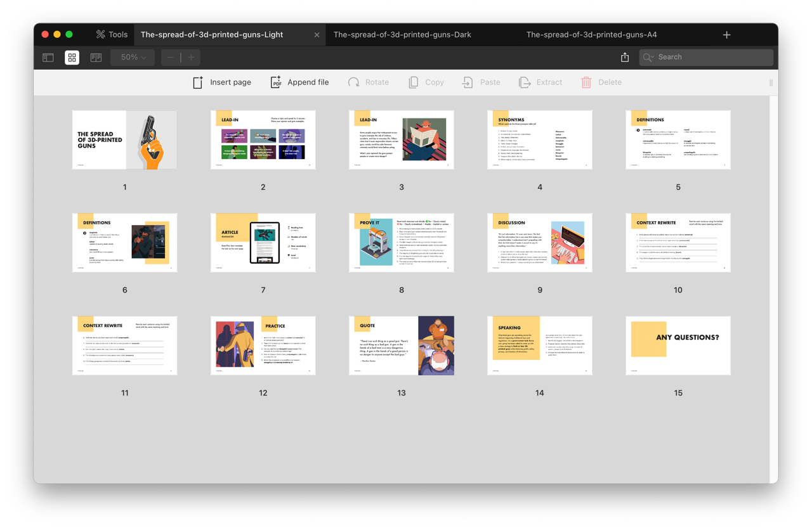The image size is (812, 528).
Task: Click the Extract pages icon
Action: [525, 82]
